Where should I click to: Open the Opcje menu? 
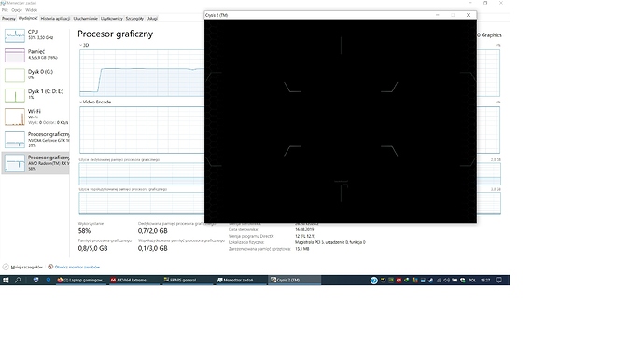pyautogui.click(x=17, y=10)
